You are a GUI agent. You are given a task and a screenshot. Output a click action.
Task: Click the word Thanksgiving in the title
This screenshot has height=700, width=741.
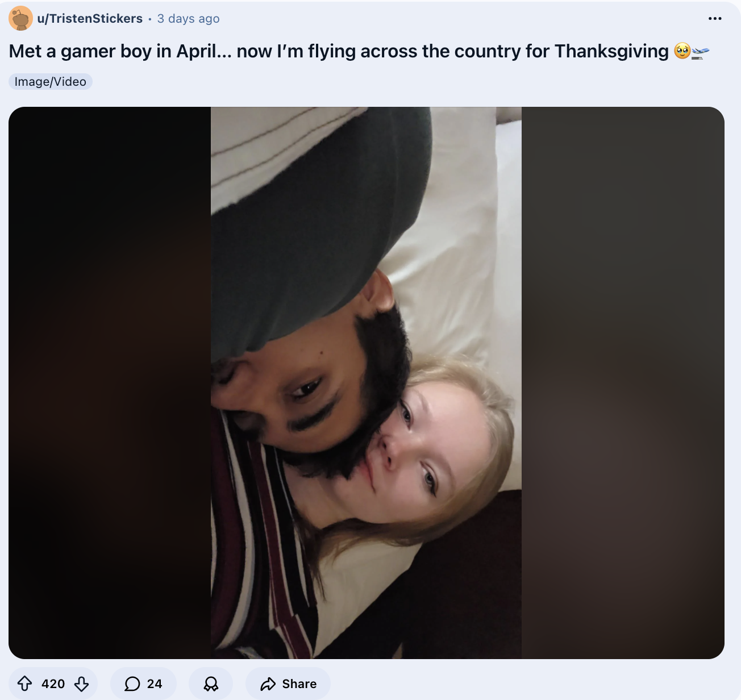pos(611,51)
